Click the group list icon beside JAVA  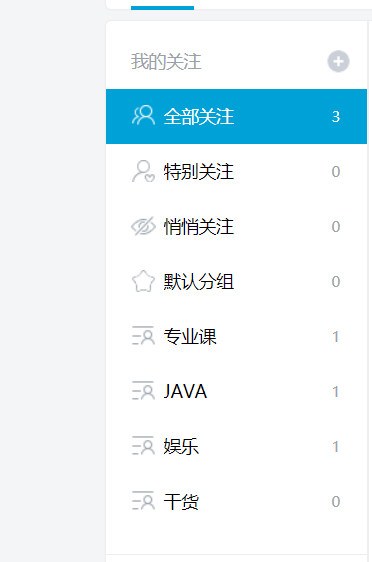coord(143,391)
